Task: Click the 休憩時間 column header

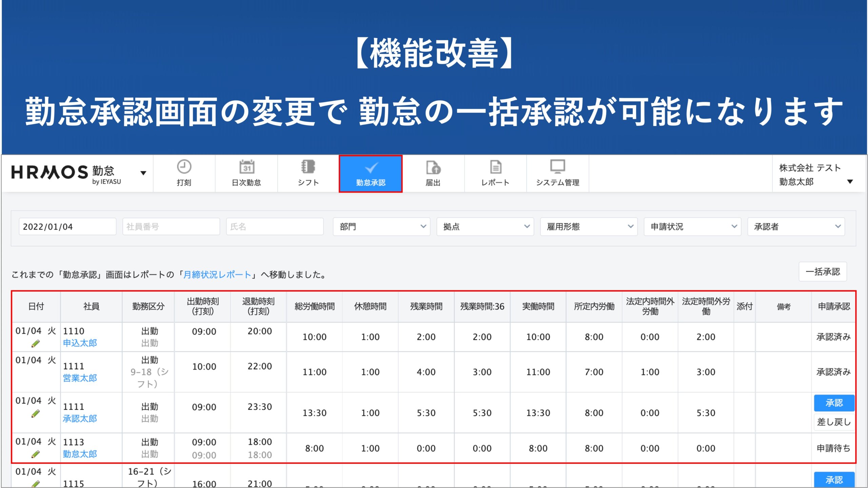Action: point(370,306)
